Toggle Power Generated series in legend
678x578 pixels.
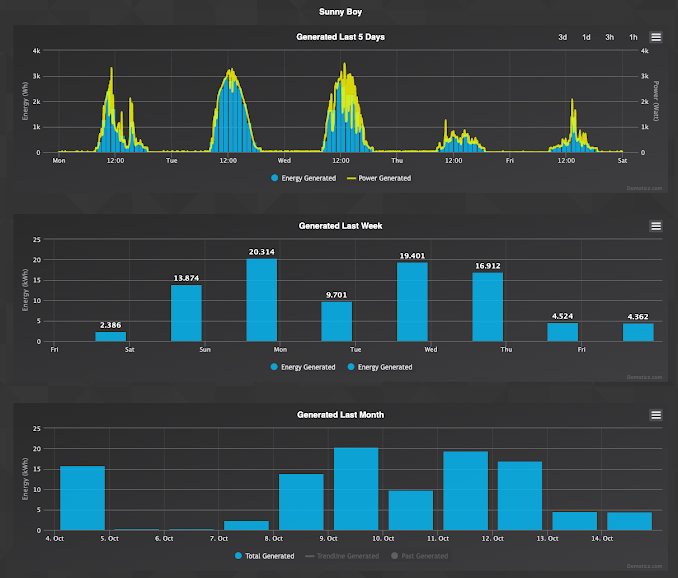coord(379,178)
